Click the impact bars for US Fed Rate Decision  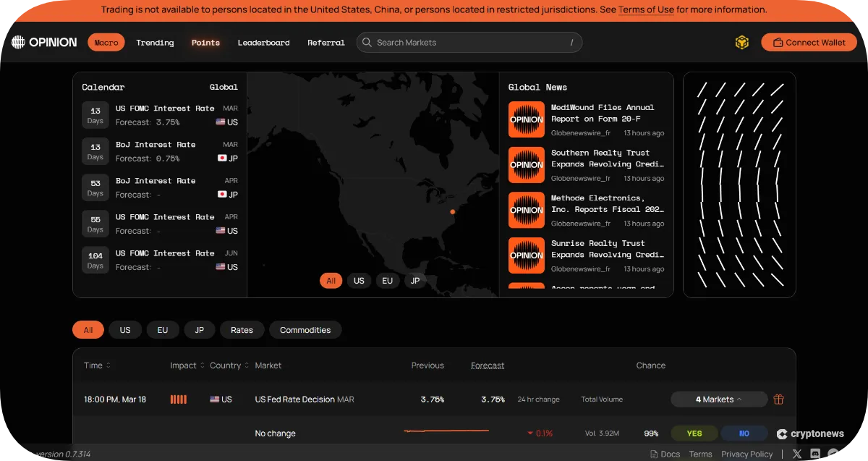point(178,399)
